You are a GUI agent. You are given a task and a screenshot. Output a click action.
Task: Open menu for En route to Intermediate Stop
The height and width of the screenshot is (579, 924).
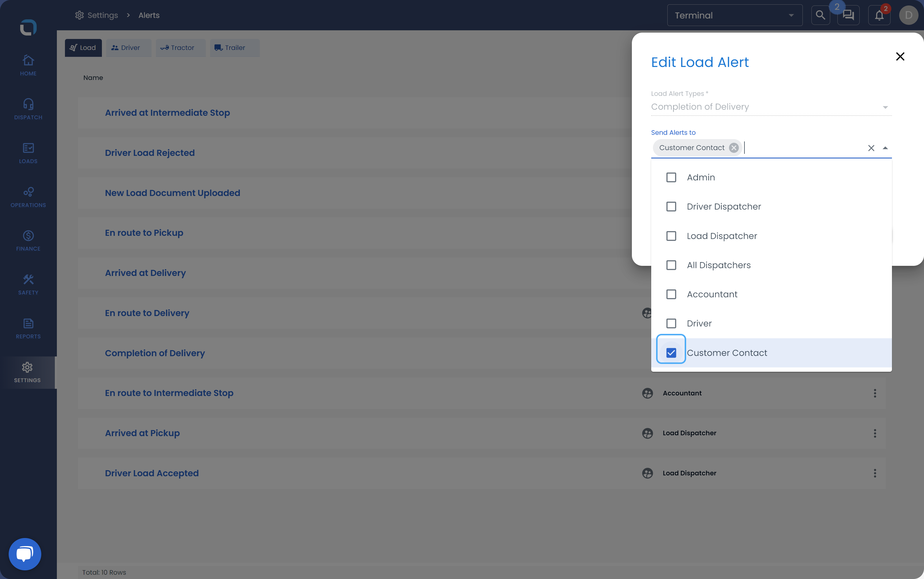click(x=875, y=393)
